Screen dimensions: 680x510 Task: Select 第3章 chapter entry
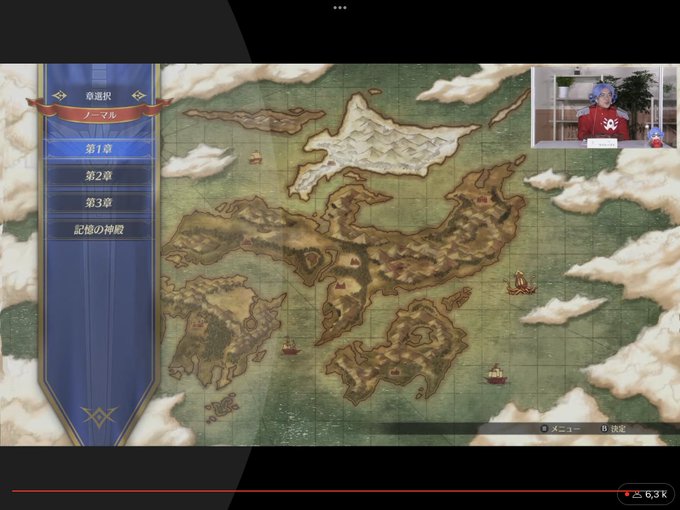coord(99,203)
